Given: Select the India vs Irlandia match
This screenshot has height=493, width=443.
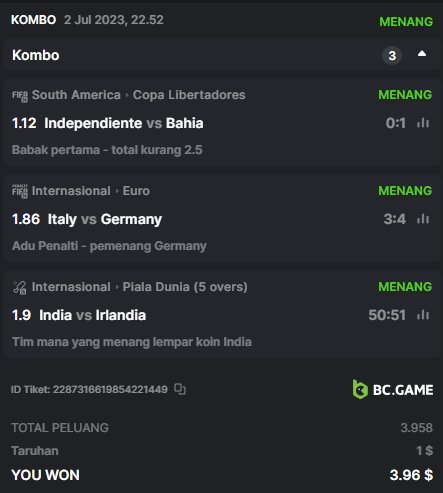Looking at the screenshot, I should point(93,315).
